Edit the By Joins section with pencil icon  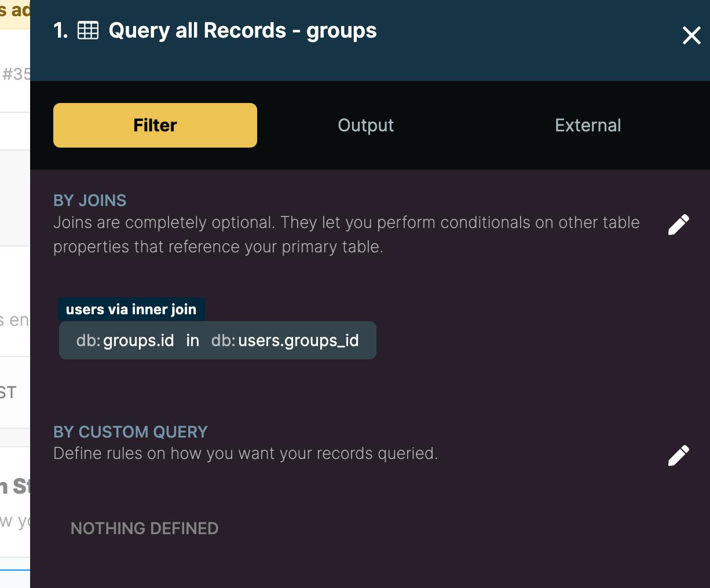click(679, 225)
